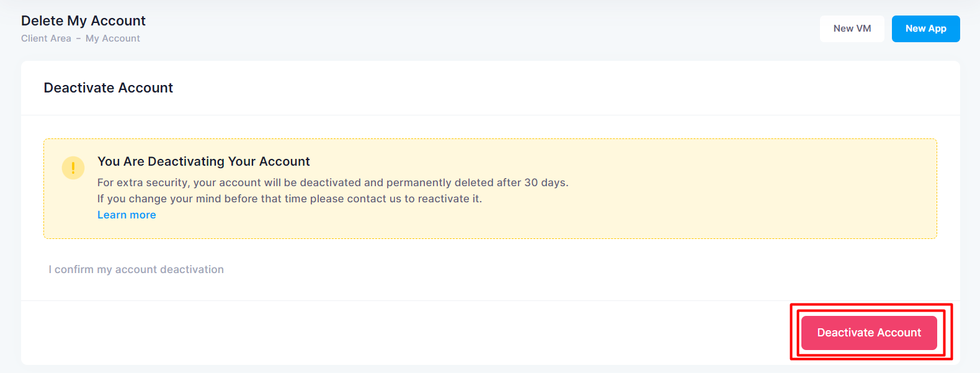The image size is (980, 373).
Task: Click the yellow exclamation warning icon
Action: [73, 168]
